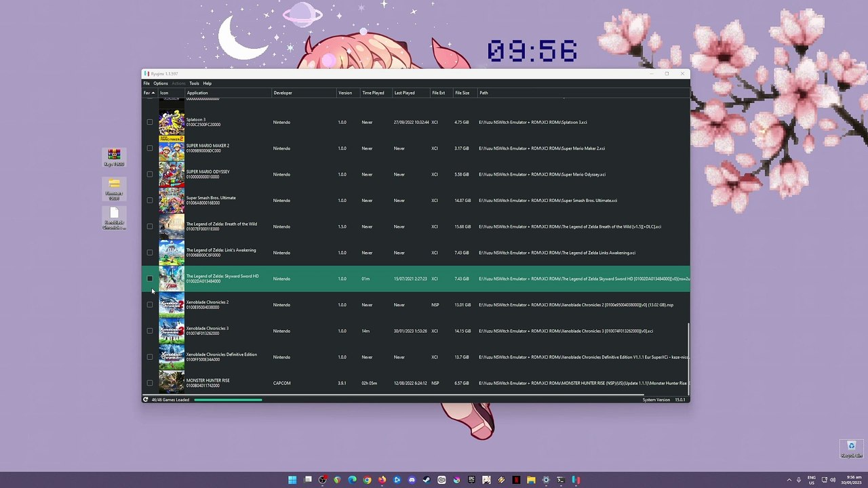Sort the list by Developer column header

pos(304,93)
